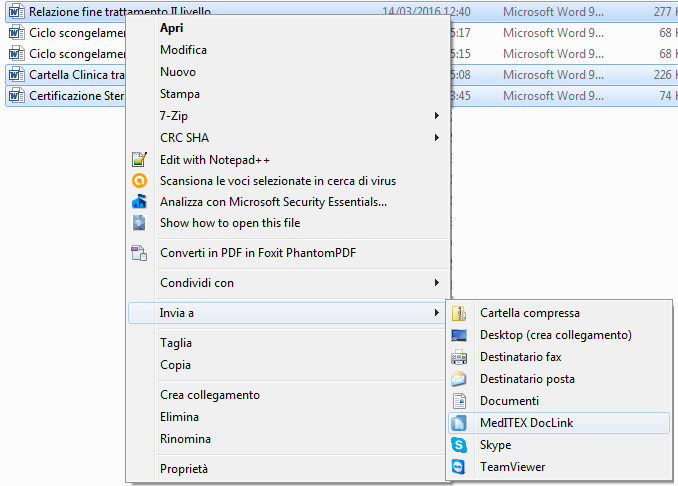Choose Scansiona le voci selezionate in cerca di virus
Image resolution: width=678 pixels, height=486 pixels.
tap(278, 181)
